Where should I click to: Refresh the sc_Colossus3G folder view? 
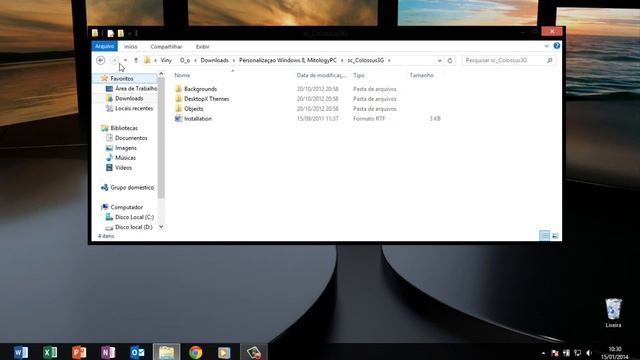(450, 60)
